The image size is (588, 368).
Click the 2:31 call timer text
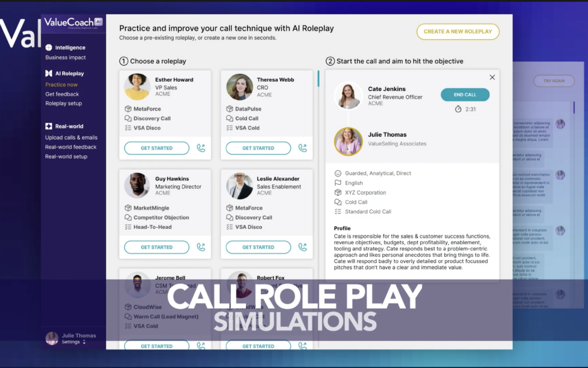click(470, 109)
